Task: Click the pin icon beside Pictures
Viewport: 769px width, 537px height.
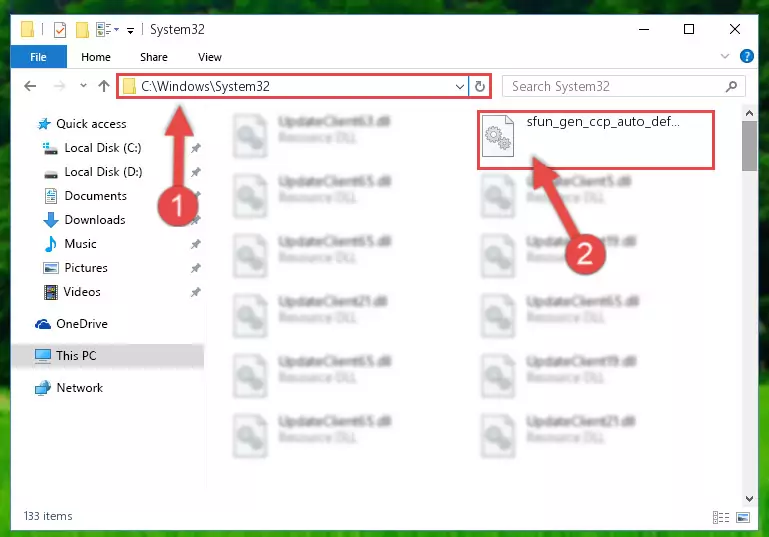Action: point(195,268)
